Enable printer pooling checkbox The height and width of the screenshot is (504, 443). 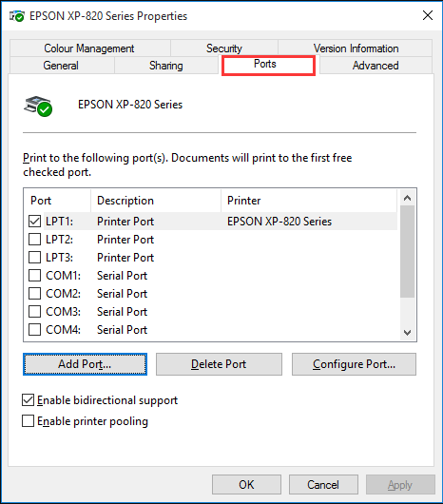click(28, 420)
